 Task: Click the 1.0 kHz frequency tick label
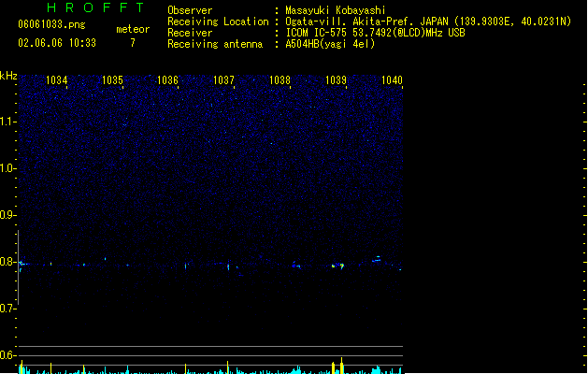pos(7,168)
